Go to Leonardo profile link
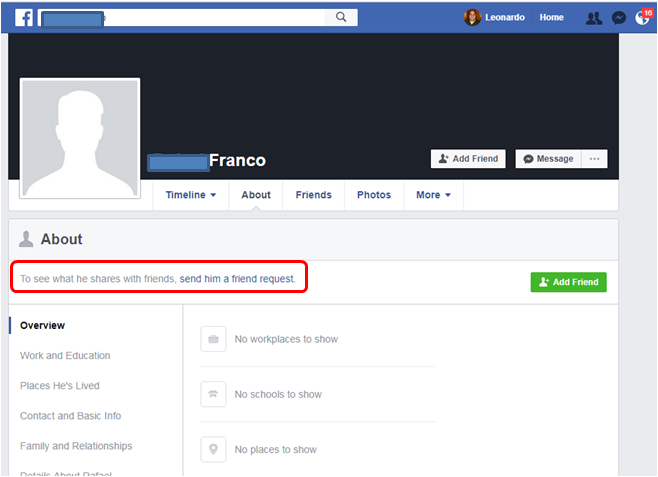The image size is (658, 477). click(x=505, y=18)
